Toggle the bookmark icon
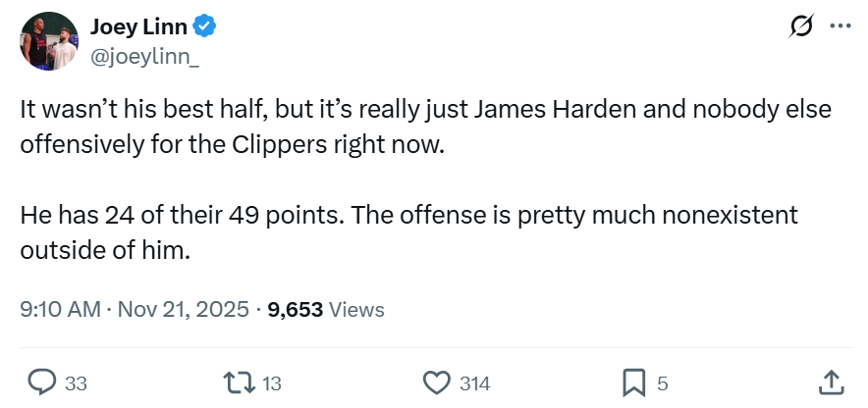This screenshot has width=868, height=408. [634, 382]
